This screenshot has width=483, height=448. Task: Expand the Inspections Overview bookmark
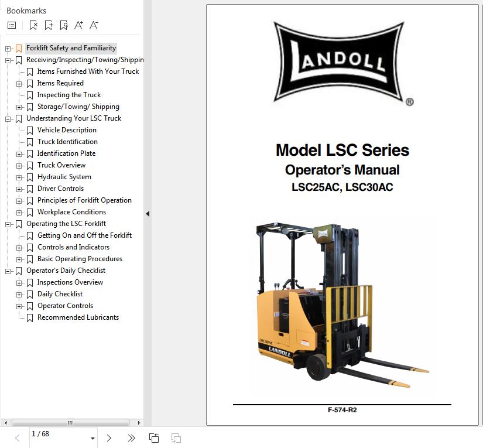(19, 283)
